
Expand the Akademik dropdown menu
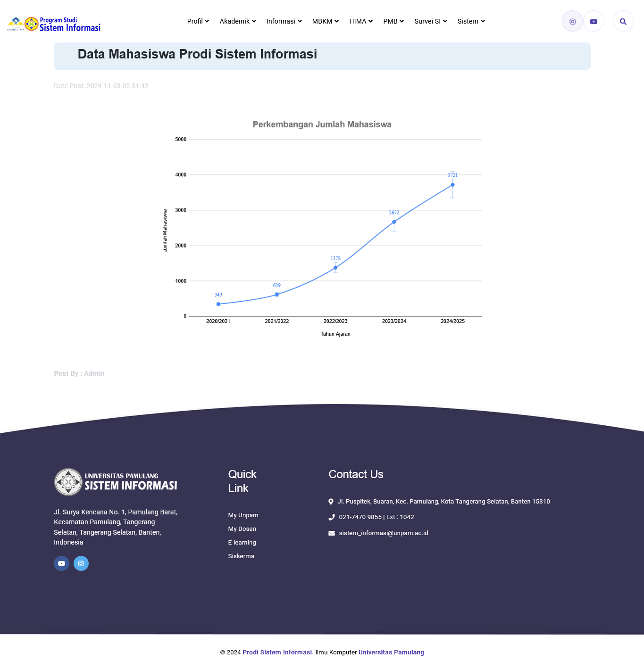tap(238, 21)
